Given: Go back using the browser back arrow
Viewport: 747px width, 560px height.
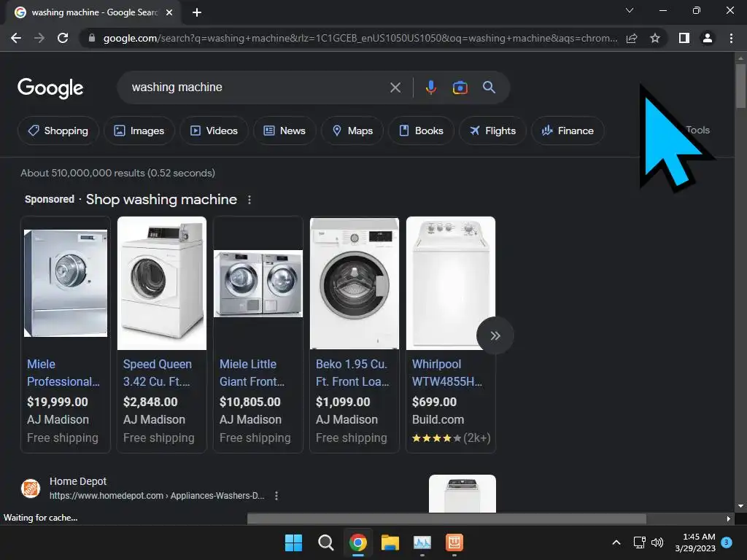Looking at the screenshot, I should pyautogui.click(x=16, y=38).
